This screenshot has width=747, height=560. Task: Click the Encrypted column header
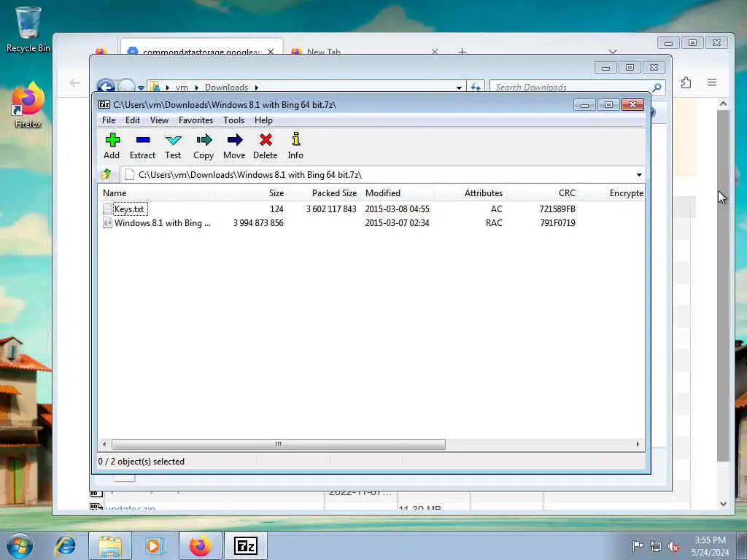[626, 192]
